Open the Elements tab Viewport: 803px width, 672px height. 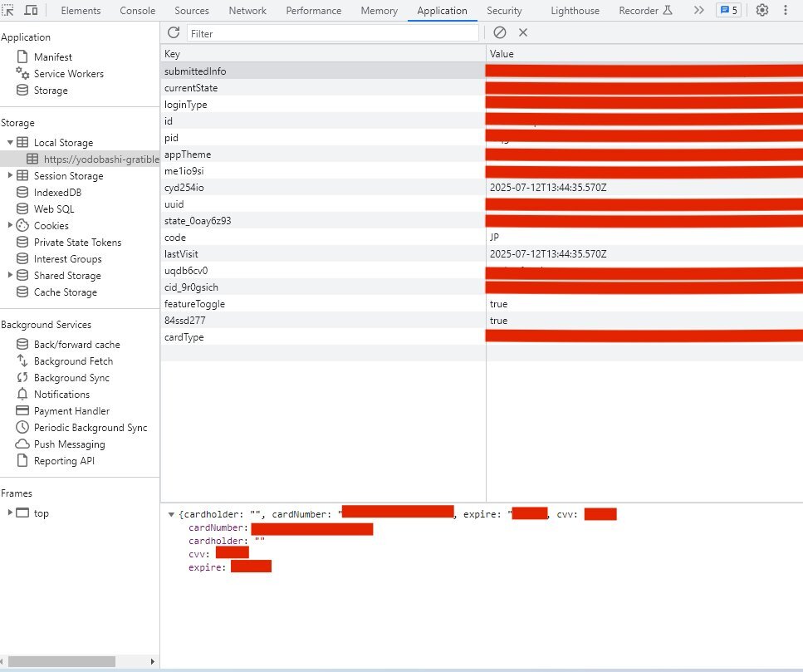click(81, 10)
